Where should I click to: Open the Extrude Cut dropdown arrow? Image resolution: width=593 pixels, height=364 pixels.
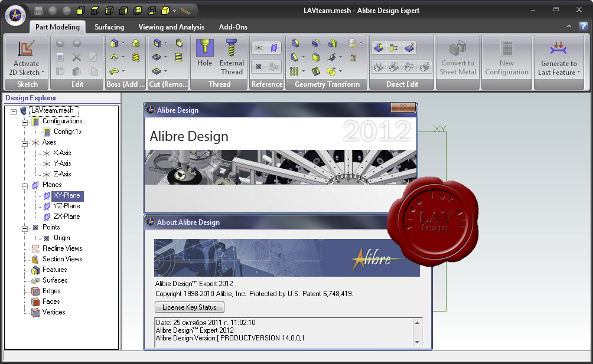coord(165,44)
